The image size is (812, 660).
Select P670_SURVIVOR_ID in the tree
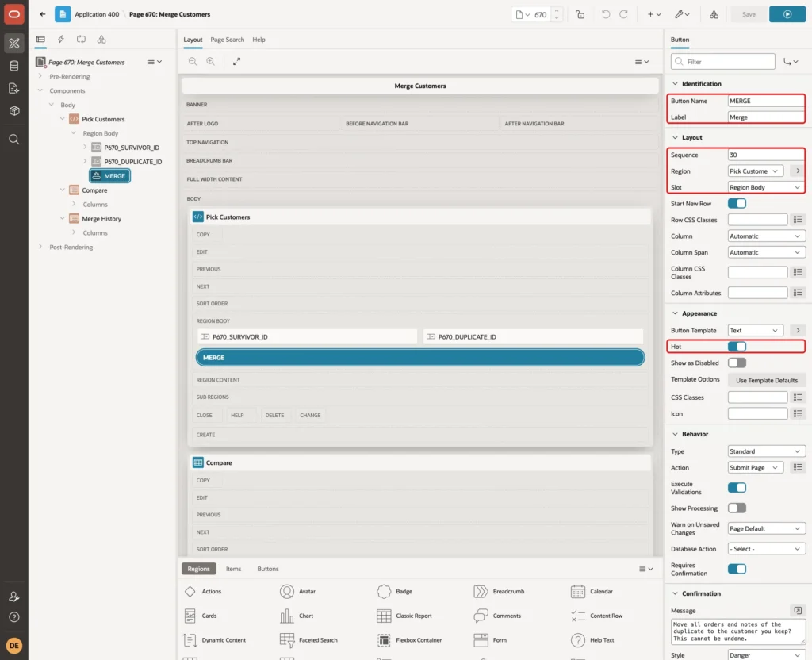(x=132, y=148)
